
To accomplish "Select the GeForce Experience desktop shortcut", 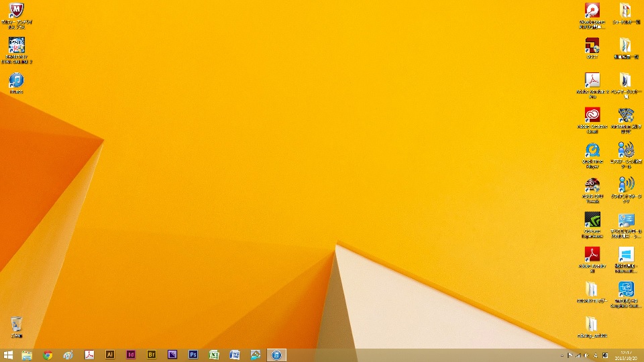I will click(592, 220).
